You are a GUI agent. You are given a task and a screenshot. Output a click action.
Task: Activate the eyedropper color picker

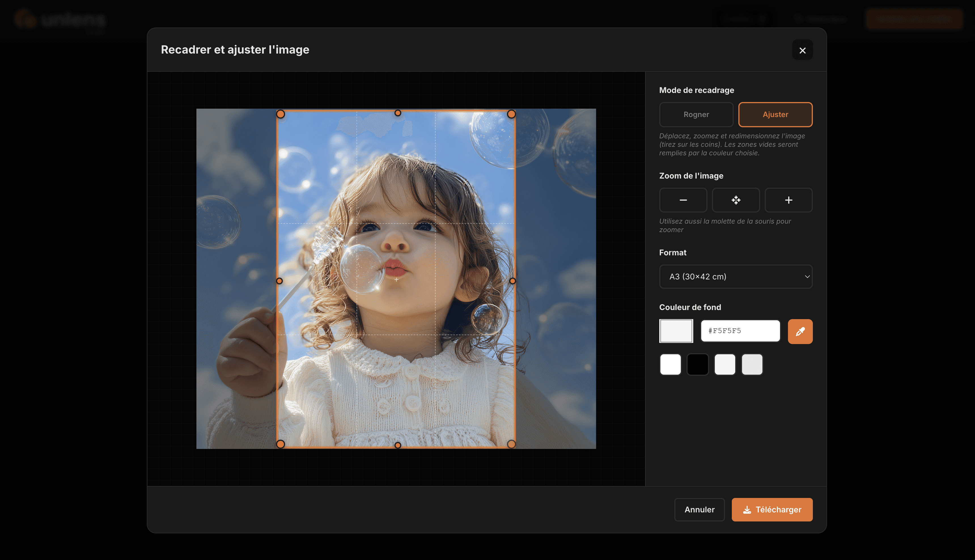coord(800,331)
